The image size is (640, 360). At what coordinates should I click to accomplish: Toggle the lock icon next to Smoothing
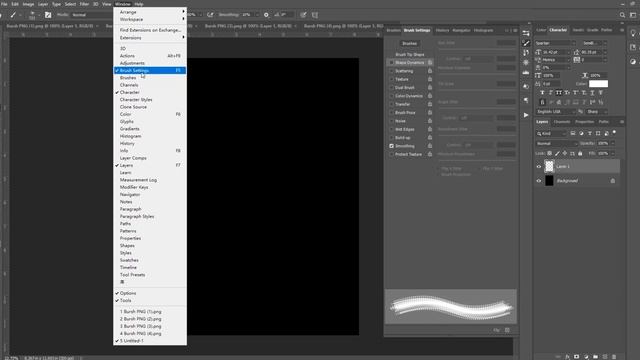(430, 146)
